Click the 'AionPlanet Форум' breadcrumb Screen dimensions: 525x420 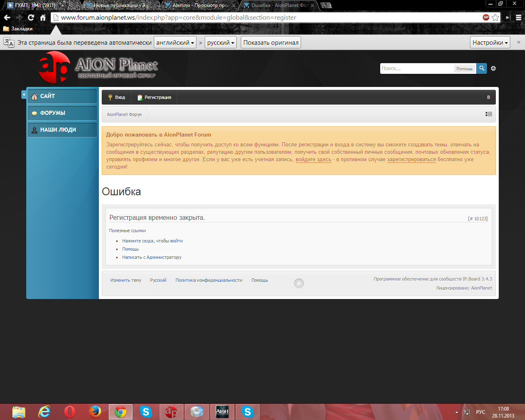coord(124,114)
